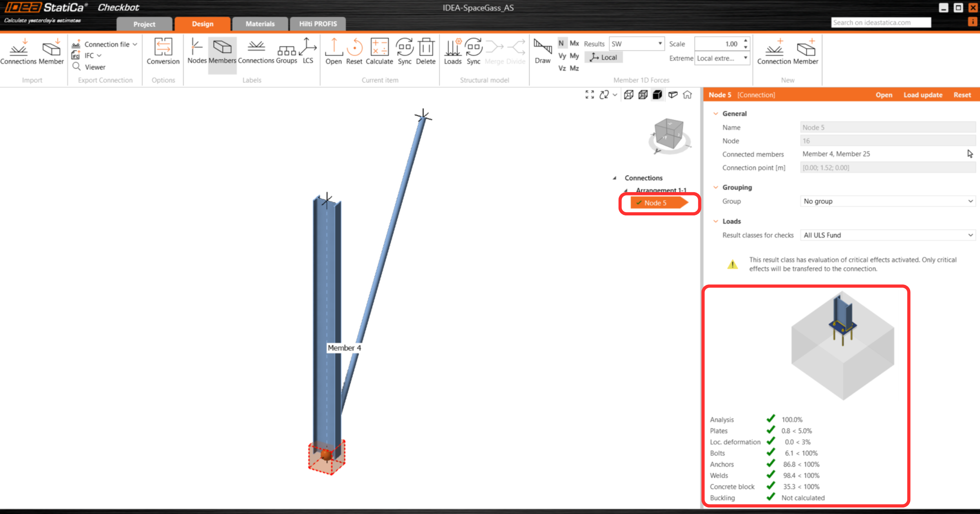Click the home view icon in viewport
Image resolution: width=980 pixels, height=514 pixels.
click(688, 95)
